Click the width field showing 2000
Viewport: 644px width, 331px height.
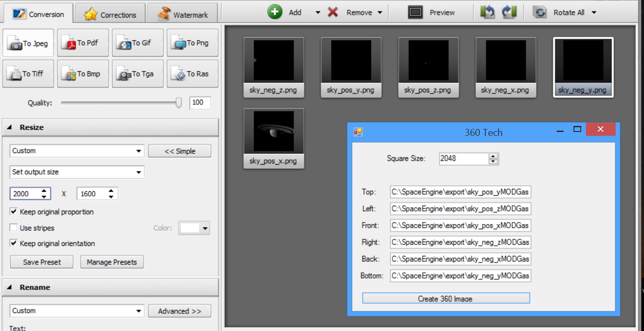tap(25, 194)
